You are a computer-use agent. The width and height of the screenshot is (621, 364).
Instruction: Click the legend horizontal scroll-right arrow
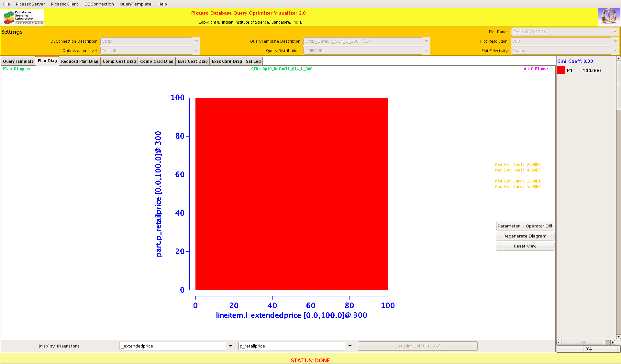[x=613, y=342]
